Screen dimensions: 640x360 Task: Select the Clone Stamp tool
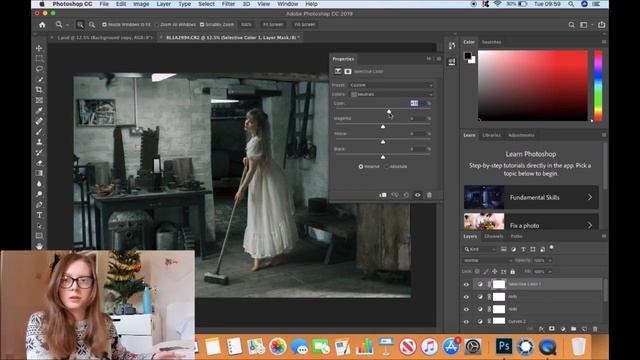coord(39,142)
